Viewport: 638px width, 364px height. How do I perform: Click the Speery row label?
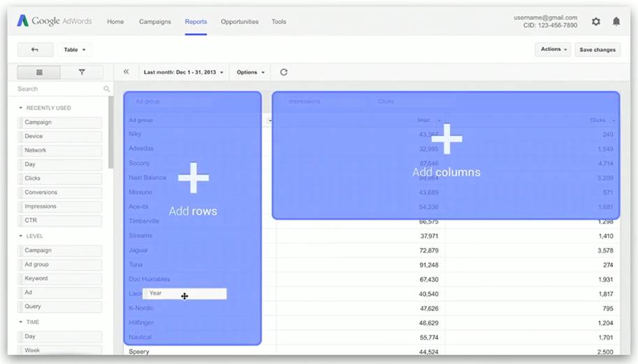pyautogui.click(x=139, y=351)
